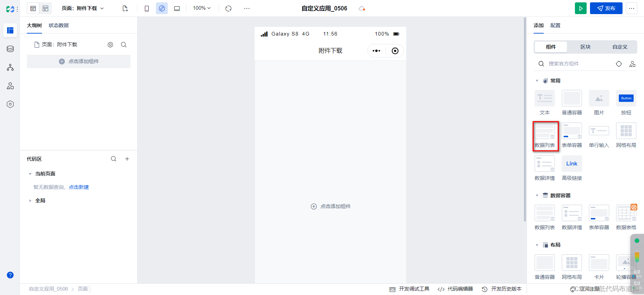
Task: Select the 表单容器 component under 常用
Action: click(572, 135)
